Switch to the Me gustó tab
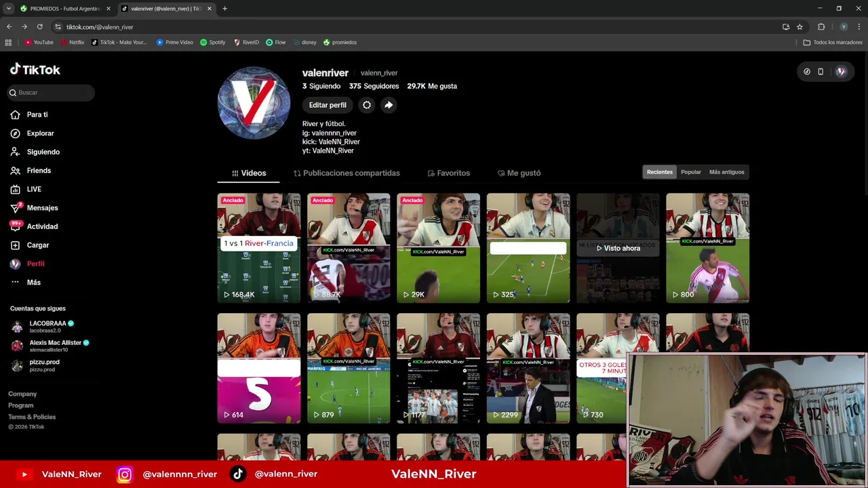This screenshot has width=868, height=488. 519,174
